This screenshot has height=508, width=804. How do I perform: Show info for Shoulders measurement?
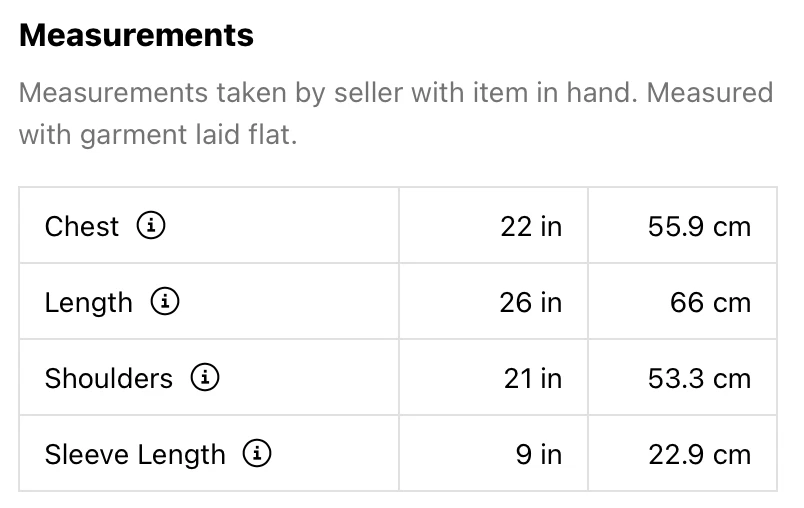(x=205, y=378)
